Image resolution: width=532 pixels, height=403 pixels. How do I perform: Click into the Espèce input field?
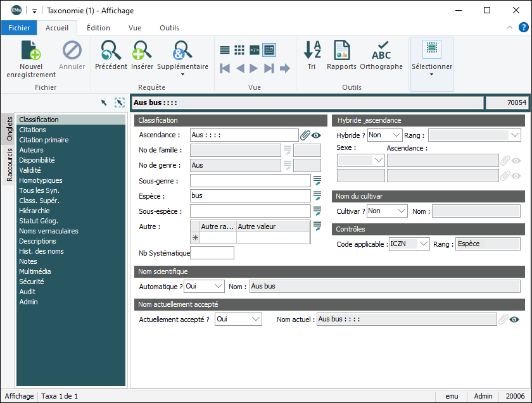[x=250, y=196]
